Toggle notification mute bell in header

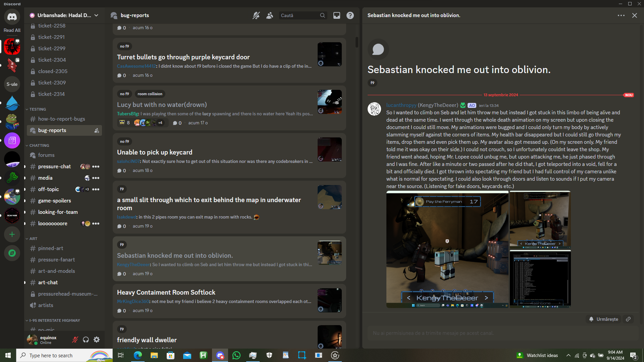tap(256, 15)
